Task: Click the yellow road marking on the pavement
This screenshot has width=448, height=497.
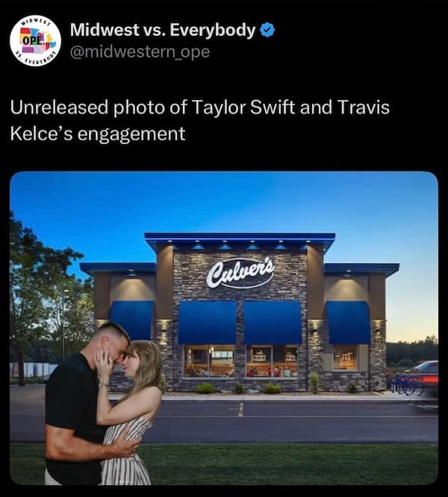Action: click(240, 410)
